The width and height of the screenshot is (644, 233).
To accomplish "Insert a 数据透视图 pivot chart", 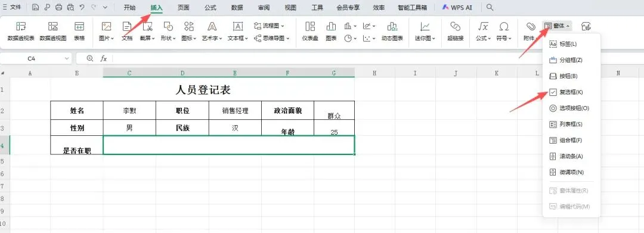I will pyautogui.click(x=53, y=32).
